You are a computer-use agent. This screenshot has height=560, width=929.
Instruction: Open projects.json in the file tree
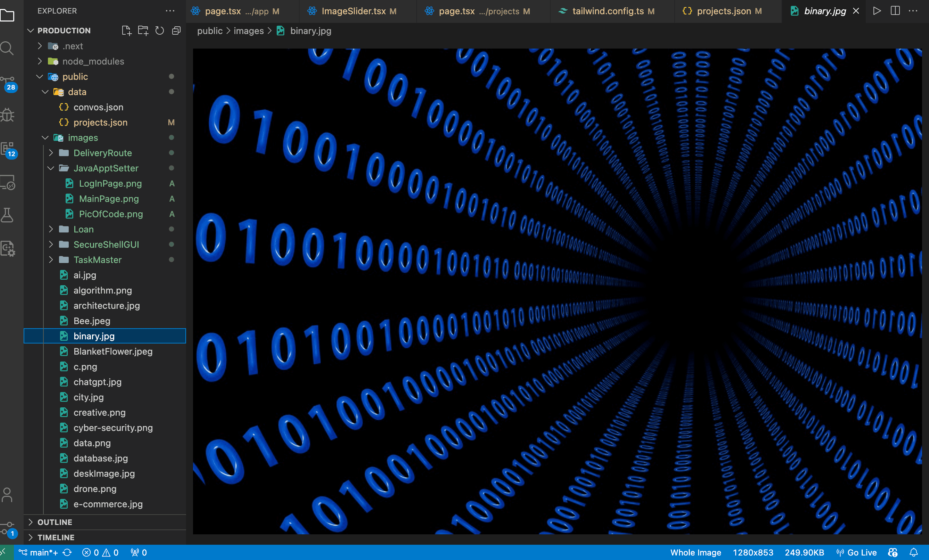coord(105,122)
